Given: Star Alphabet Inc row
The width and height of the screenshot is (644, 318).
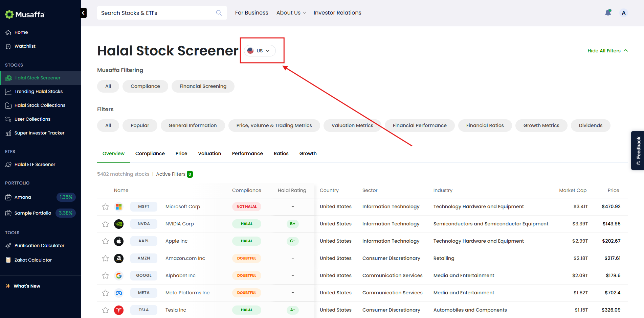Looking at the screenshot, I should (x=106, y=275).
